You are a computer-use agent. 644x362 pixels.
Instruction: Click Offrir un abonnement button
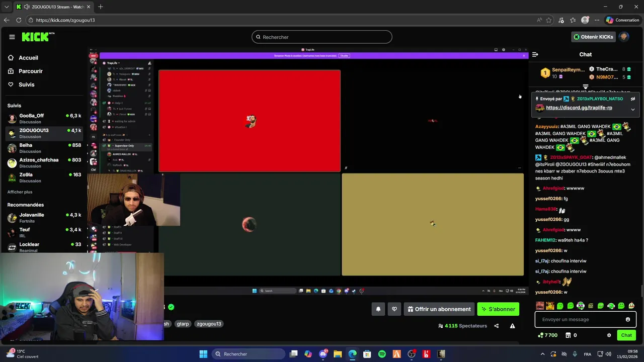pyautogui.click(x=439, y=309)
